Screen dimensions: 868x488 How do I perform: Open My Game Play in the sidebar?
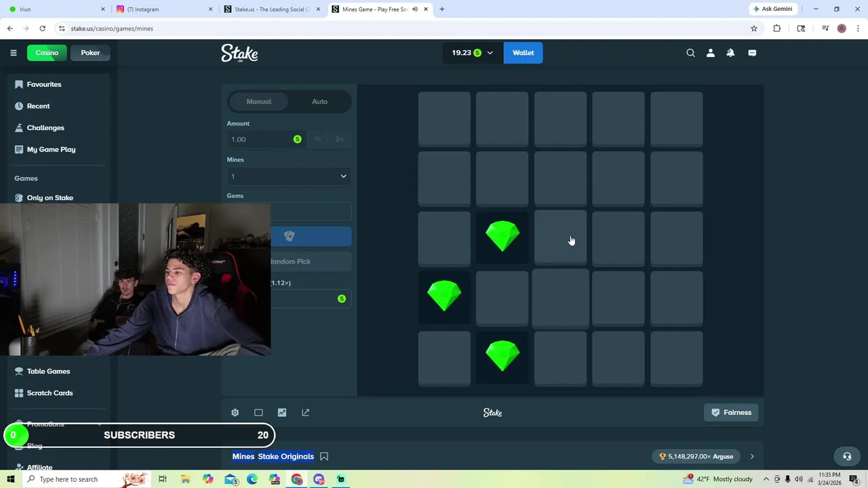tap(51, 149)
